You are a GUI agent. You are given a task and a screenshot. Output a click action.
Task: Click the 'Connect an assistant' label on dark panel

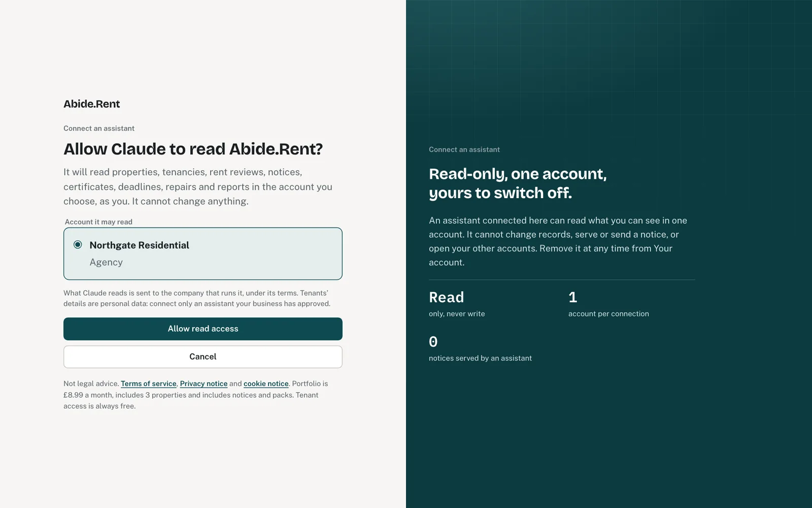coord(464,149)
